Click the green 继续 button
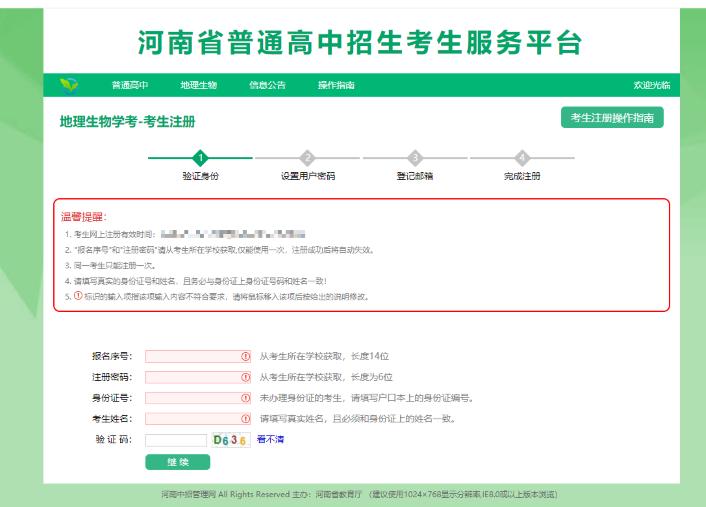The image size is (706, 507). (177, 462)
